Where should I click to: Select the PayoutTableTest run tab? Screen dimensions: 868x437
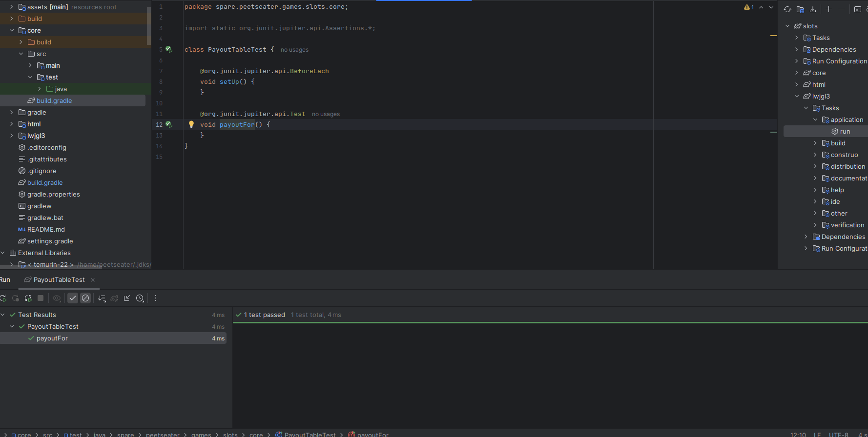[59, 279]
